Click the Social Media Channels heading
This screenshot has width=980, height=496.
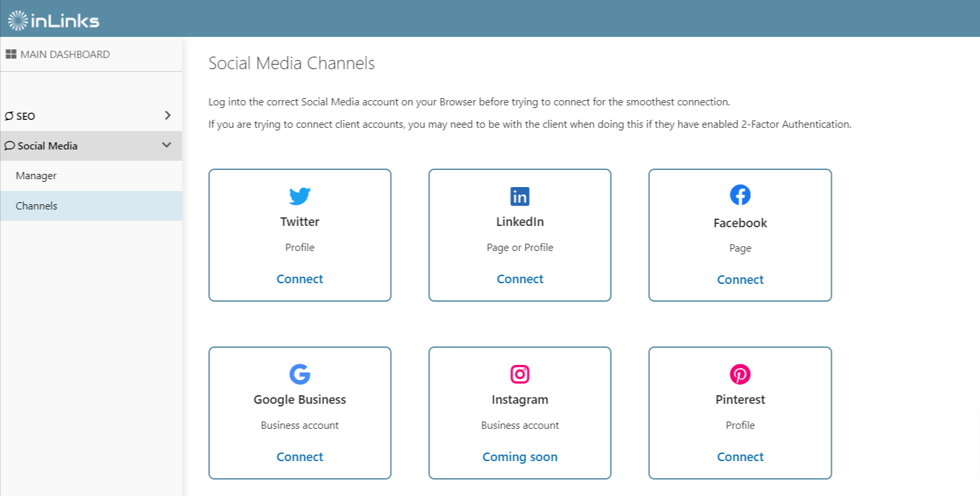click(x=292, y=63)
